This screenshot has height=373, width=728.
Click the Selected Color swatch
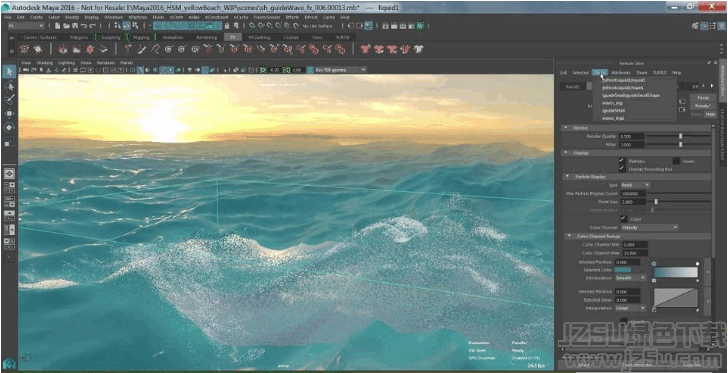click(x=623, y=270)
